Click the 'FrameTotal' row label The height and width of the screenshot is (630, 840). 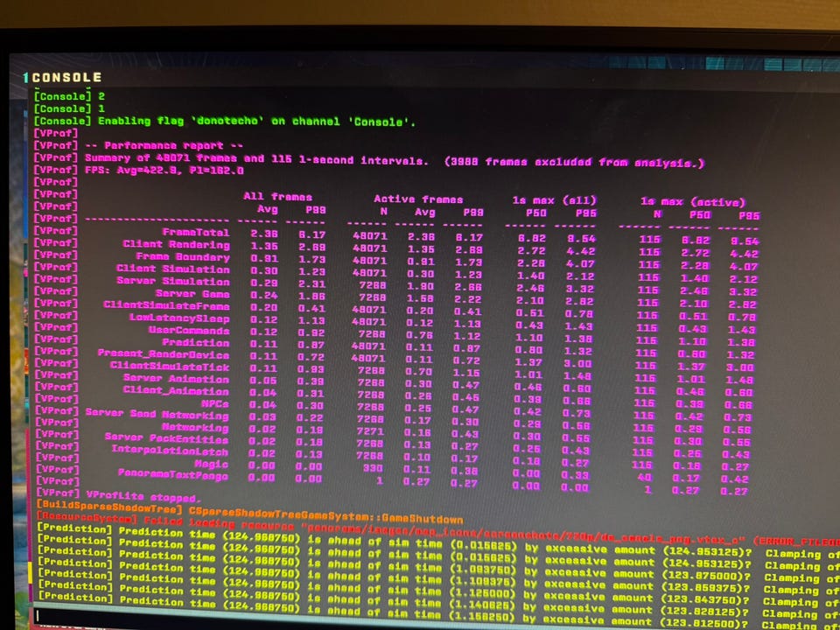[196, 232]
